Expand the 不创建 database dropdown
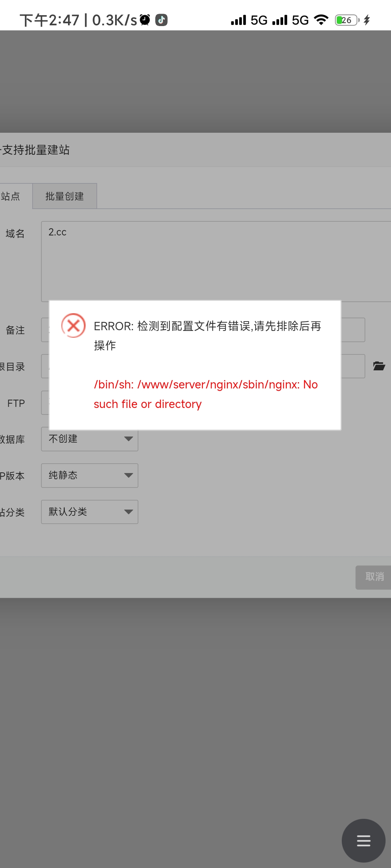 (x=90, y=439)
